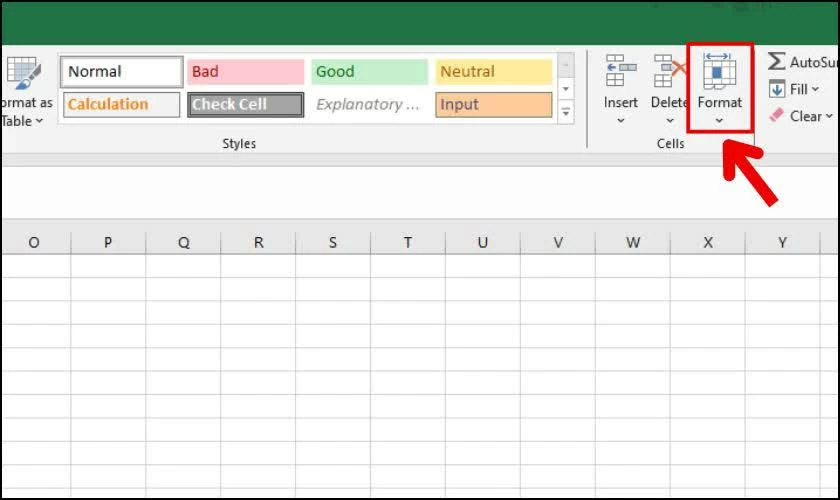Apply the Check Cell style
Image resolution: width=840 pixels, height=500 pixels.
245,104
